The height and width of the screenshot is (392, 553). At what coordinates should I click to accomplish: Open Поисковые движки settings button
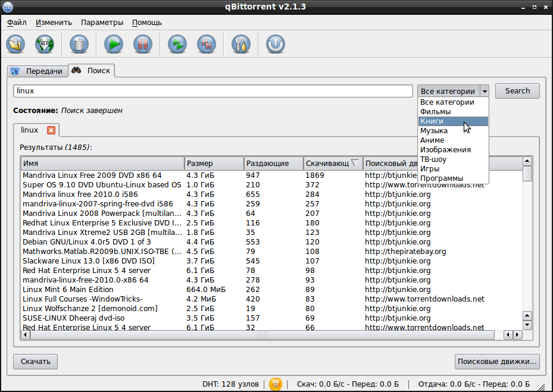click(x=497, y=362)
